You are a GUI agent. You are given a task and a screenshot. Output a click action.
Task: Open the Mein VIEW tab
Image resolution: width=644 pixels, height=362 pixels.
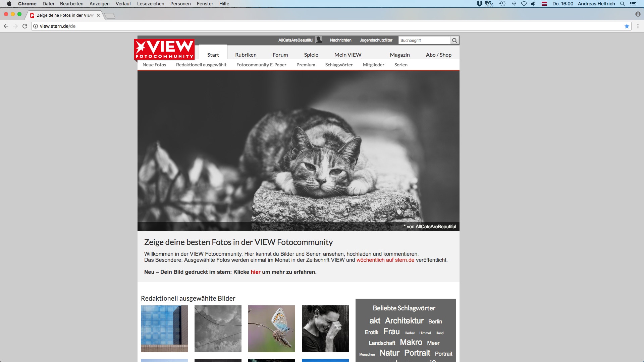coord(348,55)
